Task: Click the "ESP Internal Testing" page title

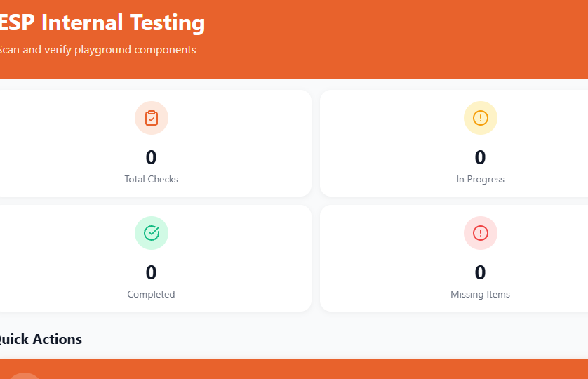Action: pyautogui.click(x=102, y=22)
